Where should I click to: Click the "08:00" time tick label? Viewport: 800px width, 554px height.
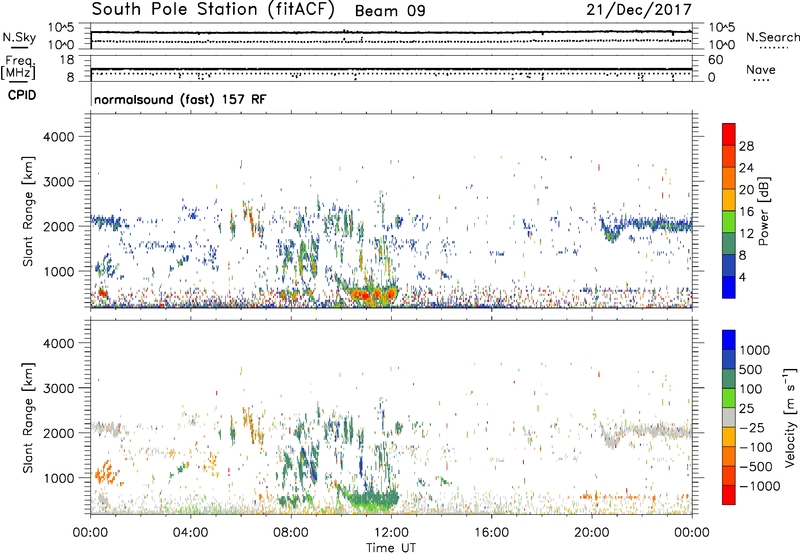[291, 533]
